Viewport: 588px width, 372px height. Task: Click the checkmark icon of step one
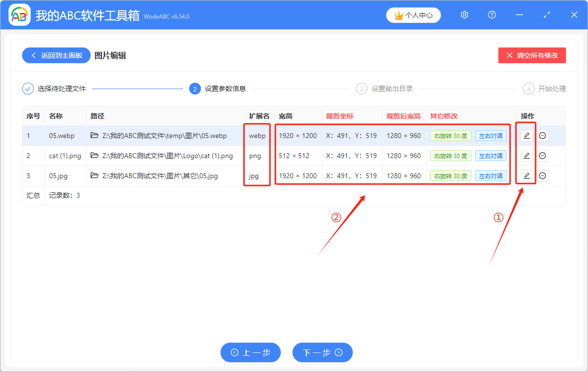[28, 89]
